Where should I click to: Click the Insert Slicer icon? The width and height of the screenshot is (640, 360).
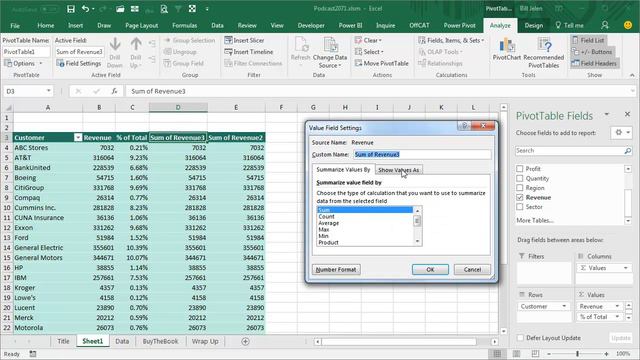(229, 40)
